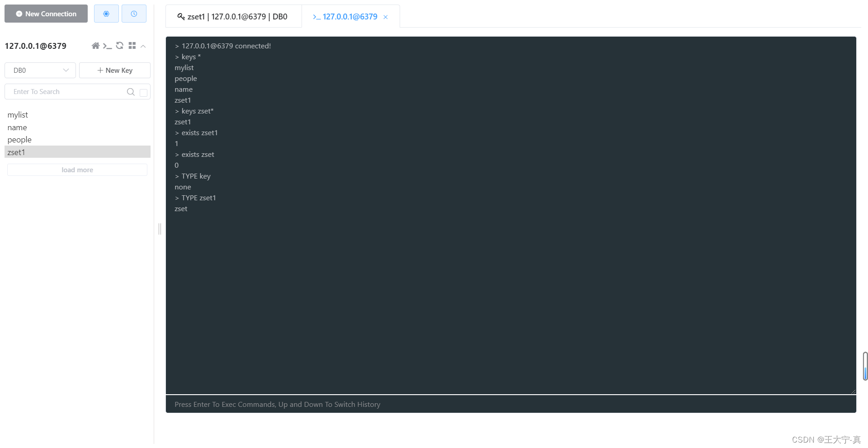
Task: Click the 'keys zset*' command line
Action: pos(194,111)
